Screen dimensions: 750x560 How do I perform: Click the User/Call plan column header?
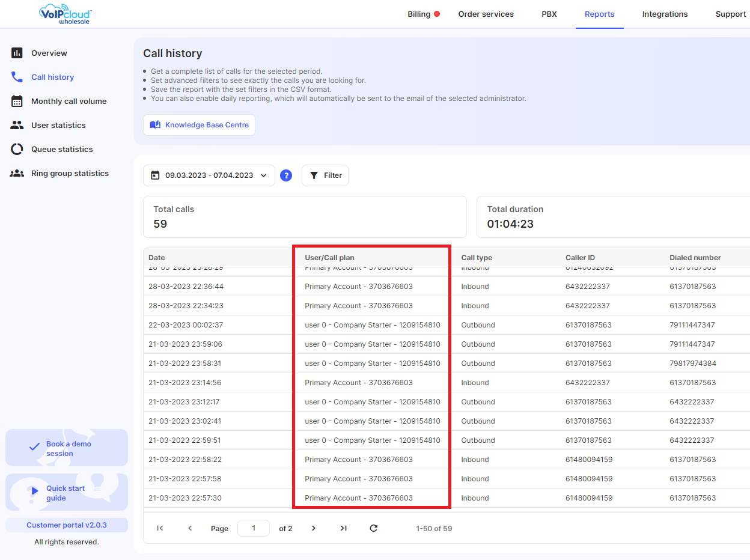click(x=330, y=258)
